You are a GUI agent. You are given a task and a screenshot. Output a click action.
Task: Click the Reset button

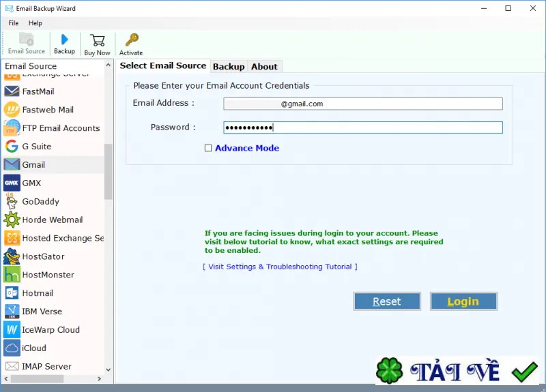pyautogui.click(x=387, y=301)
